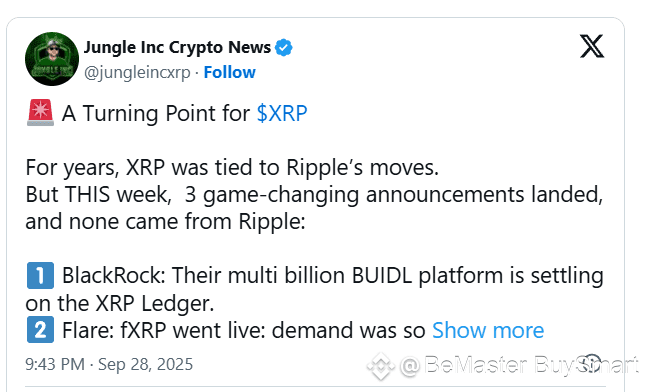
Task: Click the blue number 1 keycap emoji
Action: point(40,275)
